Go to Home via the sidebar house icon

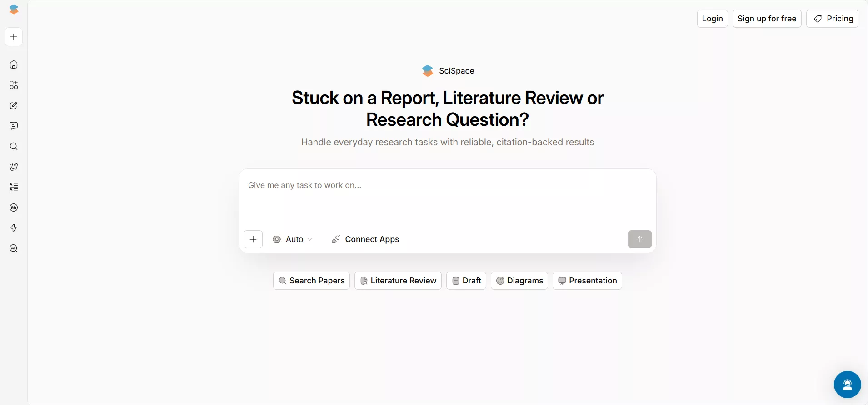pos(14,64)
